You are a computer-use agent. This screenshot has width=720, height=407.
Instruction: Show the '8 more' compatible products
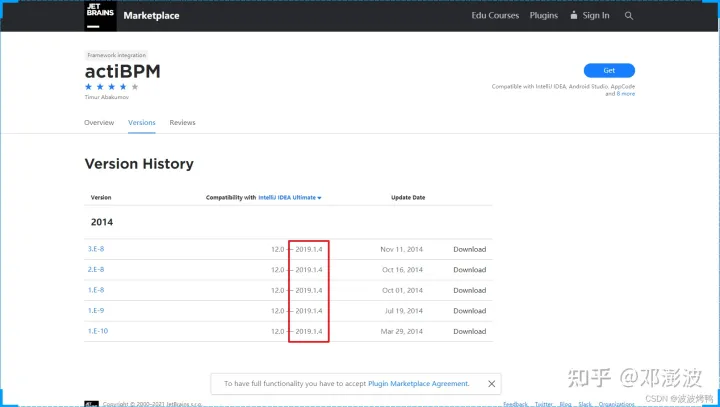pyautogui.click(x=625, y=94)
